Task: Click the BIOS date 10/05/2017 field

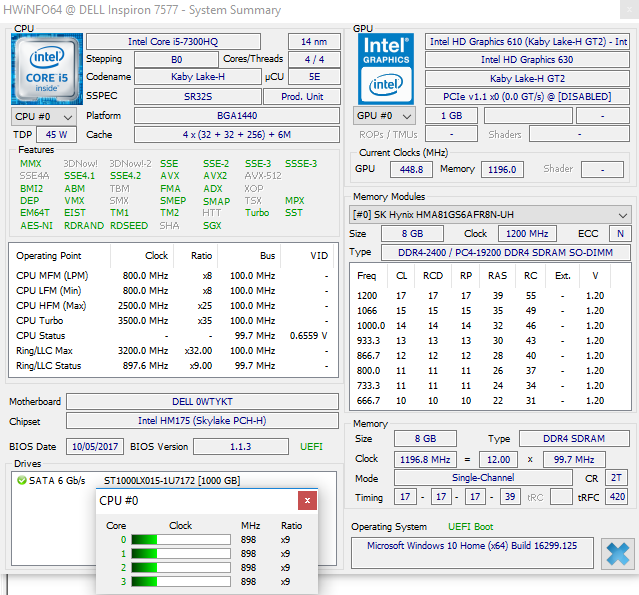Action: point(95,447)
